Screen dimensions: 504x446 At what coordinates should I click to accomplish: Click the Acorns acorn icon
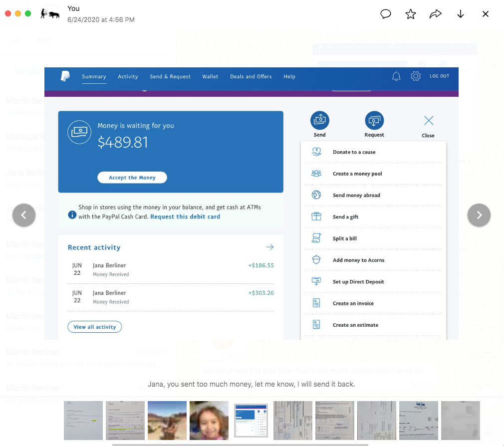coord(316,259)
